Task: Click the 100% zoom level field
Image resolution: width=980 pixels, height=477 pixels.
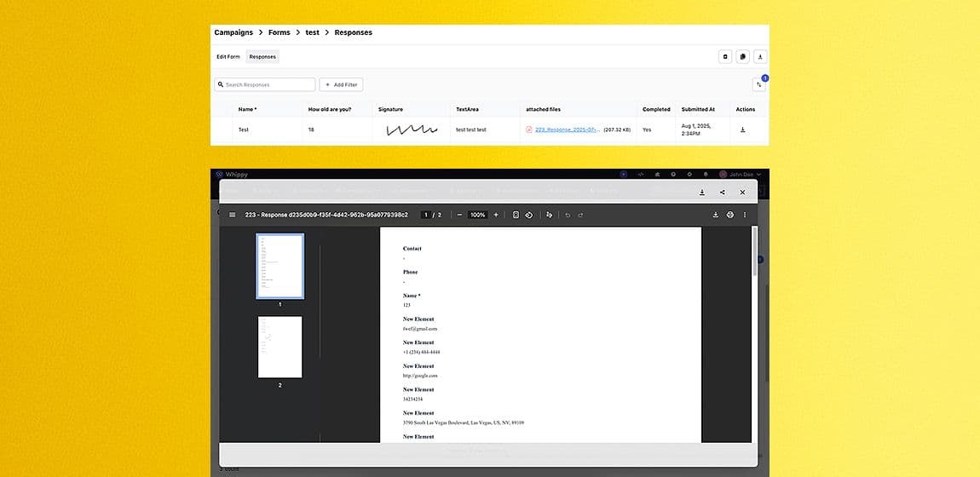Action: coord(478,215)
